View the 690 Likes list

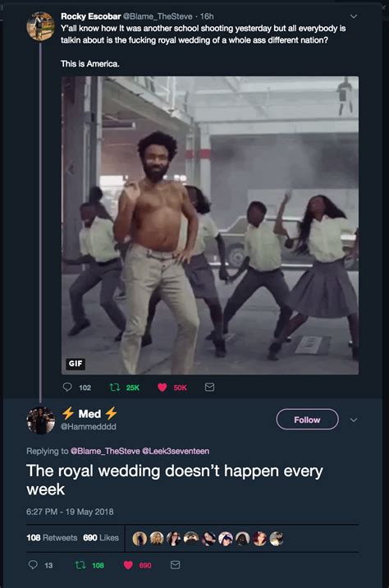[x=101, y=537]
